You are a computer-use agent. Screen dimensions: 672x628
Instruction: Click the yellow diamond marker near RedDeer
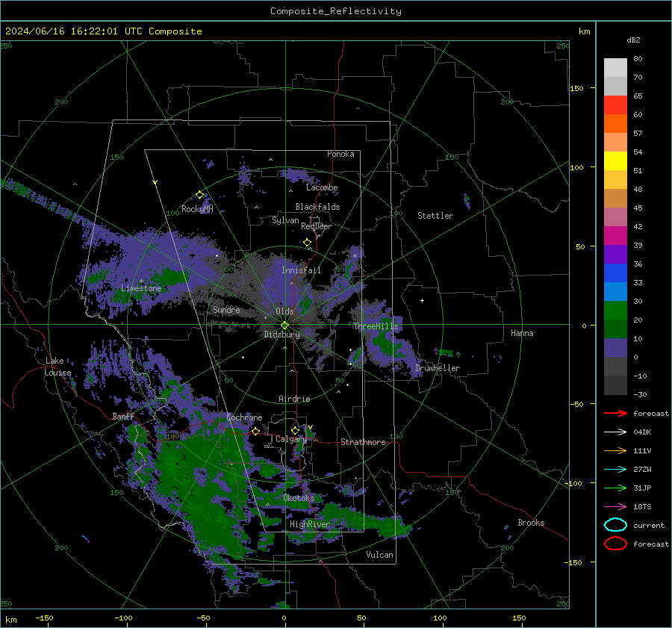[307, 243]
